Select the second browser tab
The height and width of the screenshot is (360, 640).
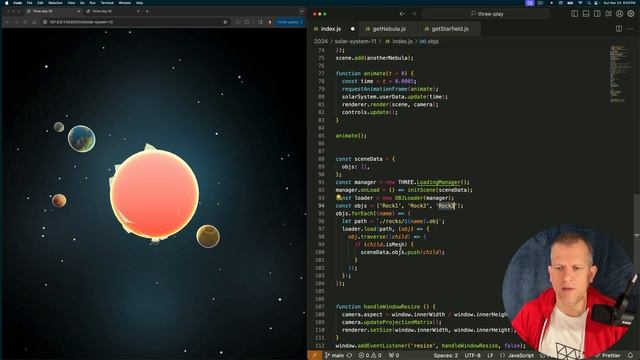112,11
